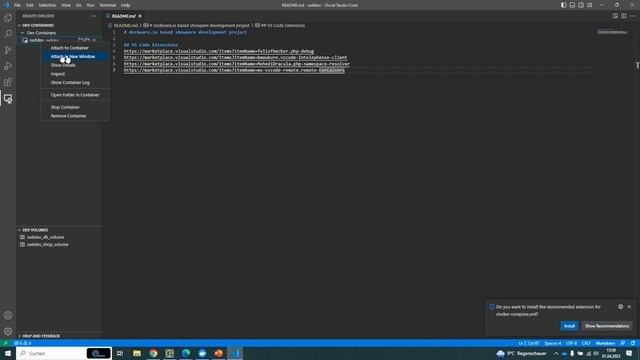Toggle bottom panel layout icon
This screenshot has height=360, width=640.
[x=572, y=5]
